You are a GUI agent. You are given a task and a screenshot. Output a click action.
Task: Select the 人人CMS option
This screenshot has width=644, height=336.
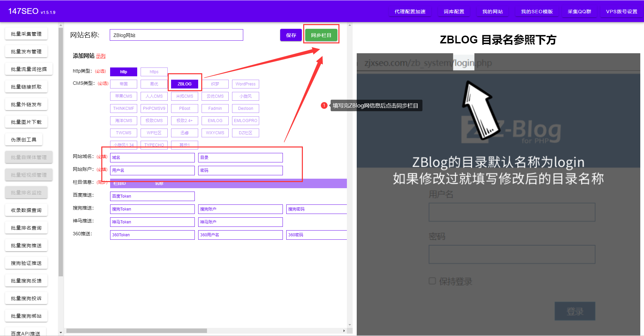click(154, 96)
